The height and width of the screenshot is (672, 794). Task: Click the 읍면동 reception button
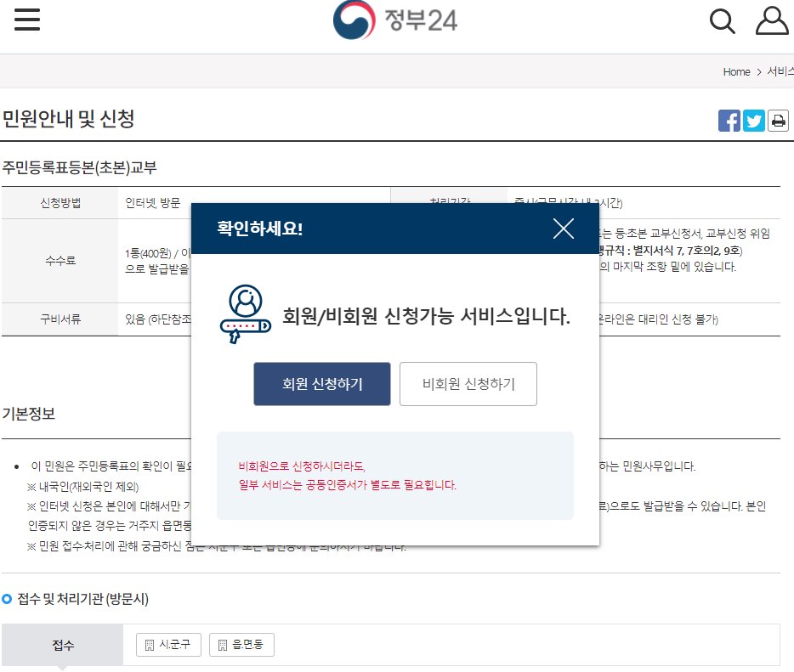pyautogui.click(x=241, y=644)
